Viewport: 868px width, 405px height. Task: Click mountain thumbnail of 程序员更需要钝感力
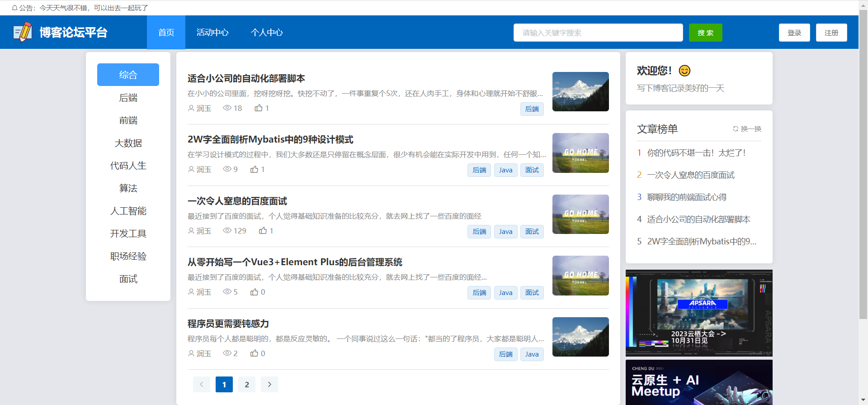coord(580,337)
